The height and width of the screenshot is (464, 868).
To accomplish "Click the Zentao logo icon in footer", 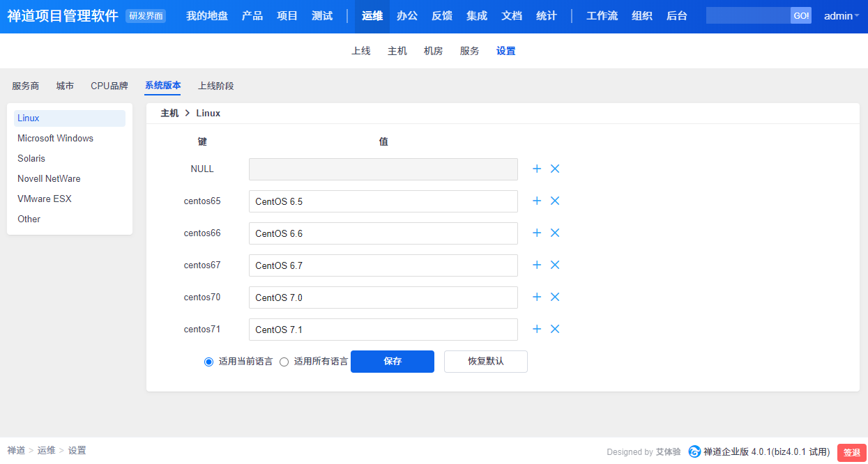I will 694,451.
